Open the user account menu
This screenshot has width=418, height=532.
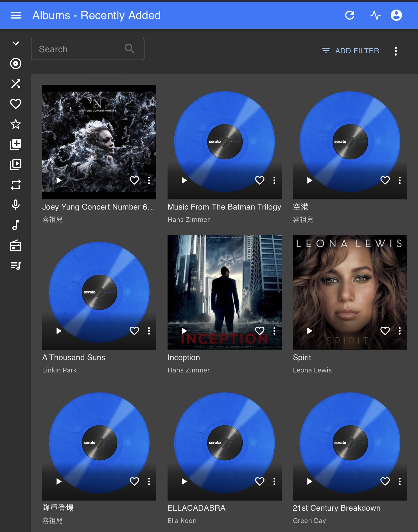tap(396, 15)
